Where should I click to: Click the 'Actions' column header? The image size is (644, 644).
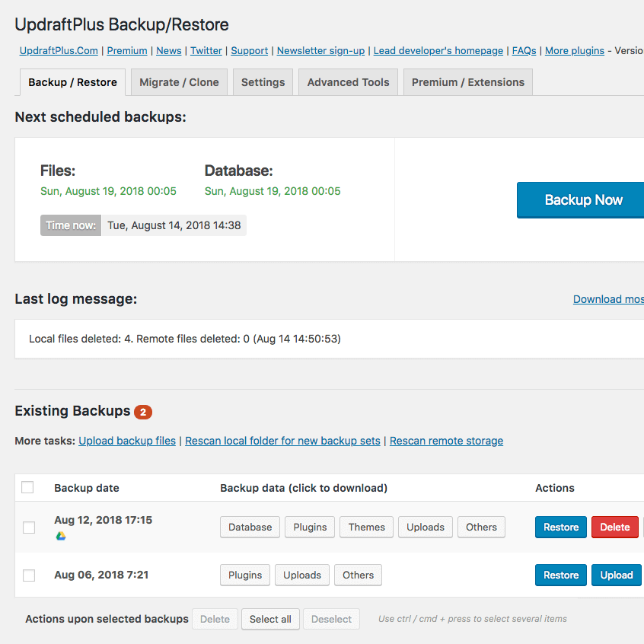click(x=555, y=488)
